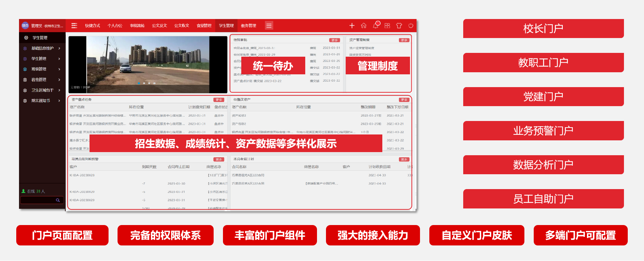The width and height of the screenshot is (644, 261).
Task: Open the 合同审批单 2023-03-31 item
Action: click(254, 48)
